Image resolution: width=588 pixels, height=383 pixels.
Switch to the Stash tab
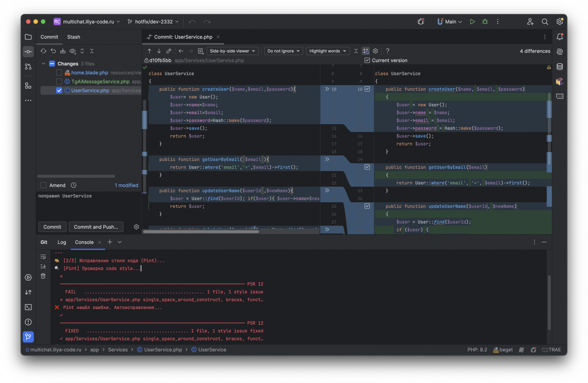[x=73, y=37]
